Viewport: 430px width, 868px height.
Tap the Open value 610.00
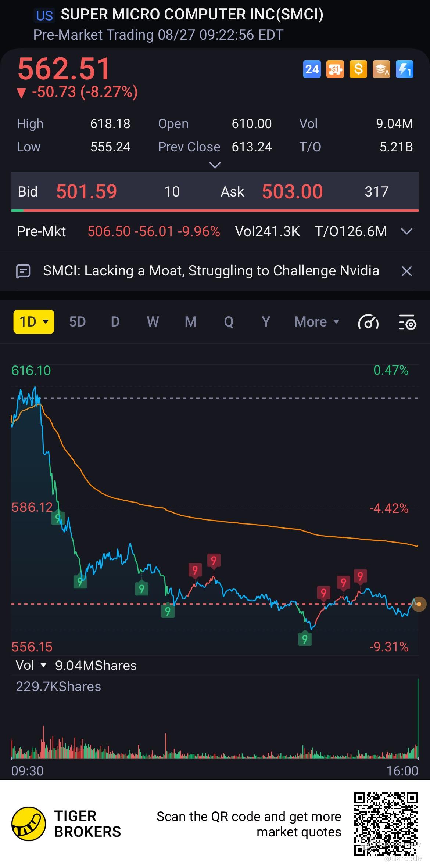pos(251,124)
